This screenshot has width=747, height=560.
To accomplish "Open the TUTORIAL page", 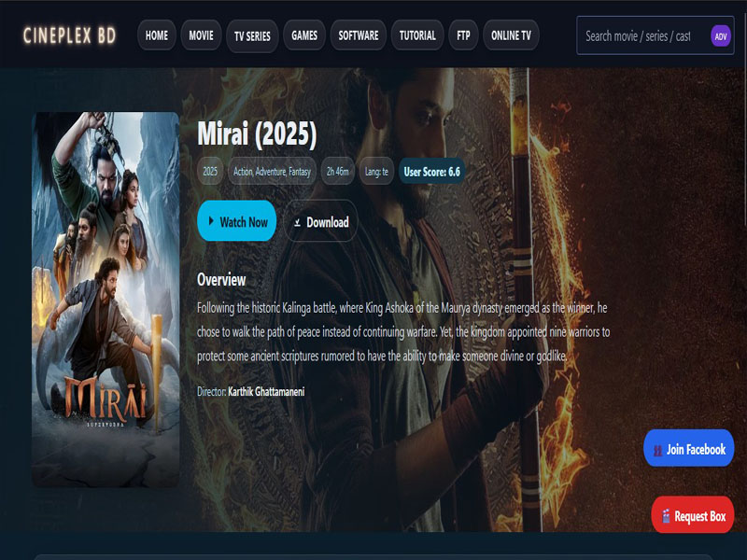I will tap(417, 35).
